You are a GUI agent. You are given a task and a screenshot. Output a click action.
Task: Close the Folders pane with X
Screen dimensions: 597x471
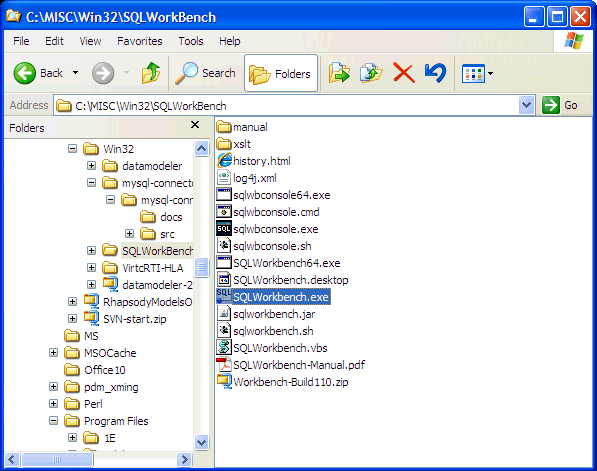pos(195,125)
